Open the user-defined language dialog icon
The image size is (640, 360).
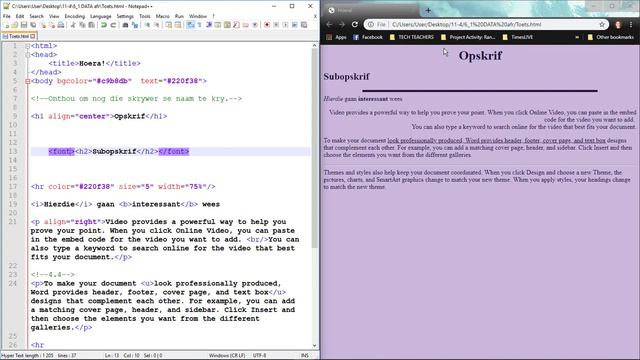pos(218,25)
